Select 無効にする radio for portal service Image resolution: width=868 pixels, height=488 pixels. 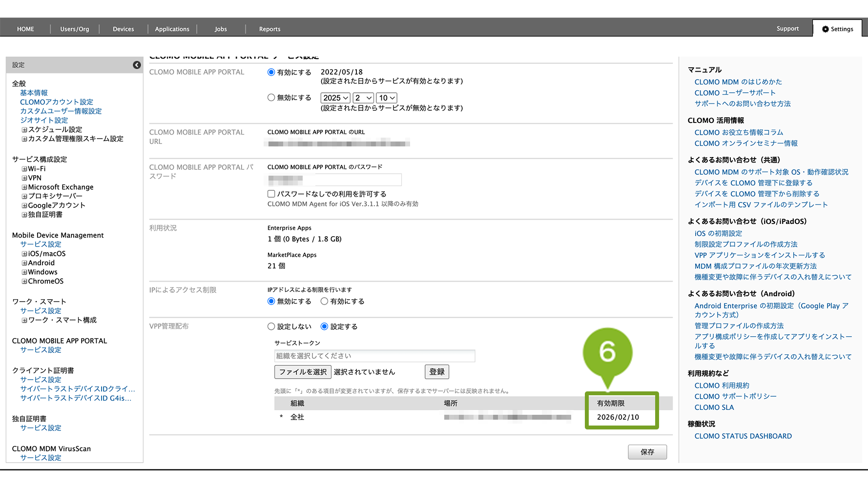(x=271, y=98)
